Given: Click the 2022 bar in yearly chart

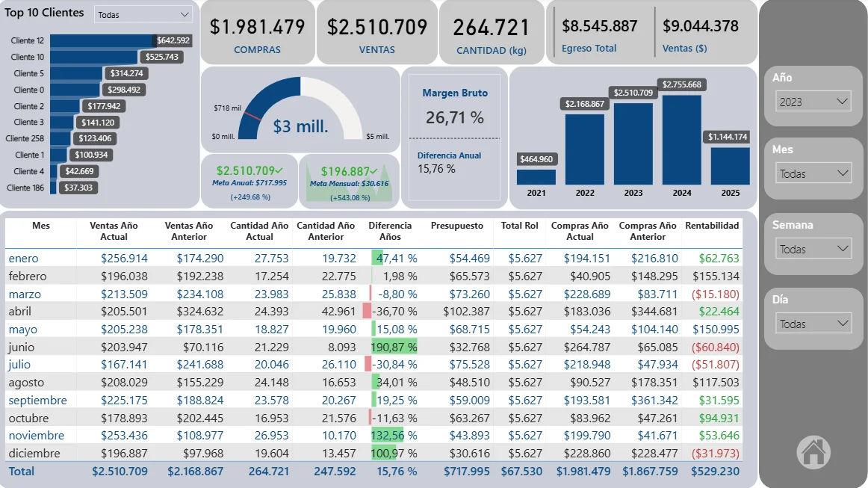Looking at the screenshot, I should tap(585, 149).
